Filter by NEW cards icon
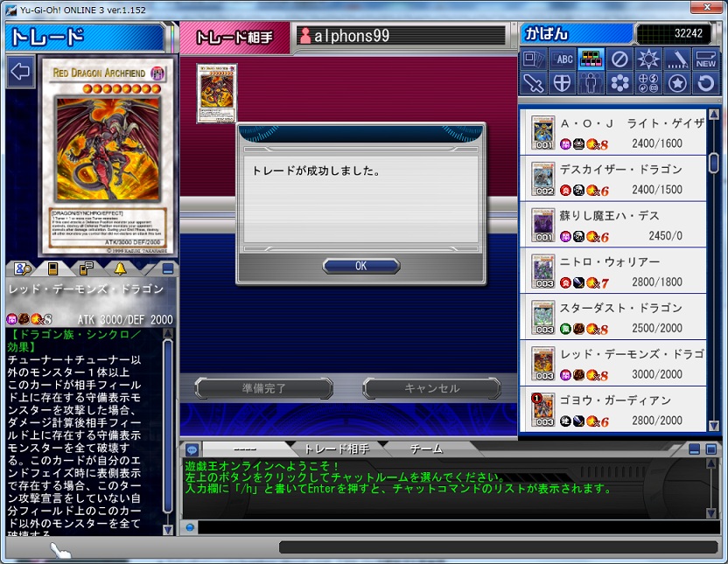728x564 pixels. coord(706,59)
